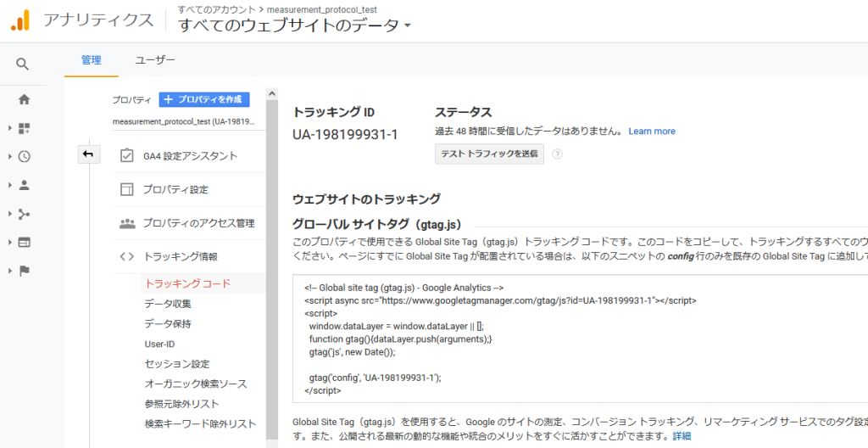Click inside gtag.js code snippet box
The width and height of the screenshot is (868, 448).
(580, 339)
